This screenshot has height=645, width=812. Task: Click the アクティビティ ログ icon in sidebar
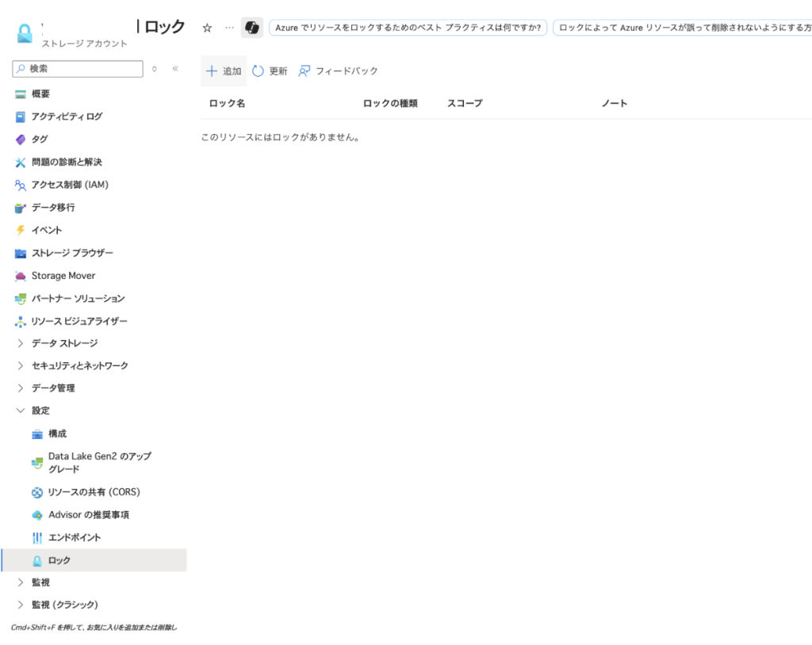pyautogui.click(x=21, y=116)
